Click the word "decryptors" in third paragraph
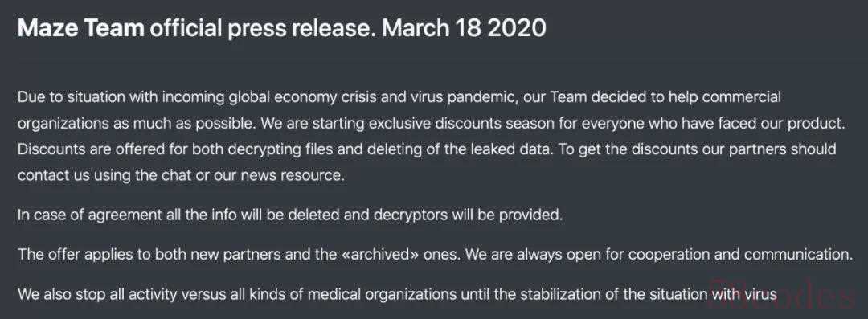Image resolution: width=868 pixels, height=319 pixels. click(410, 215)
